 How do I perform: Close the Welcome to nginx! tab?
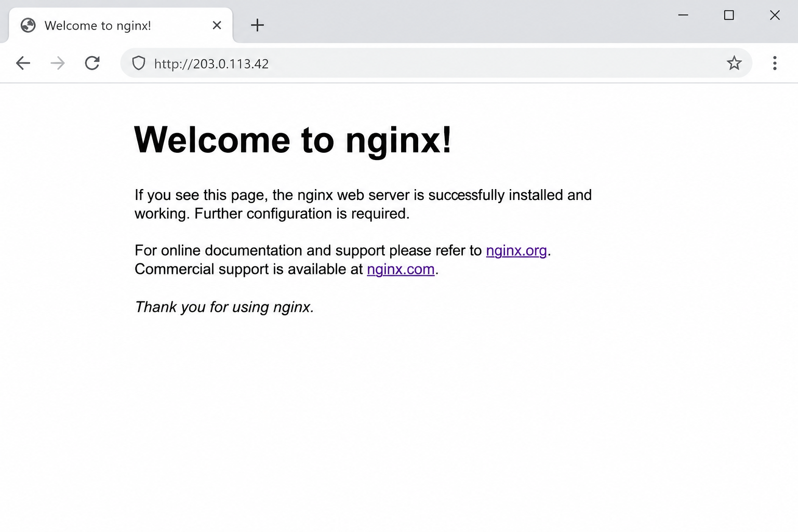point(217,25)
